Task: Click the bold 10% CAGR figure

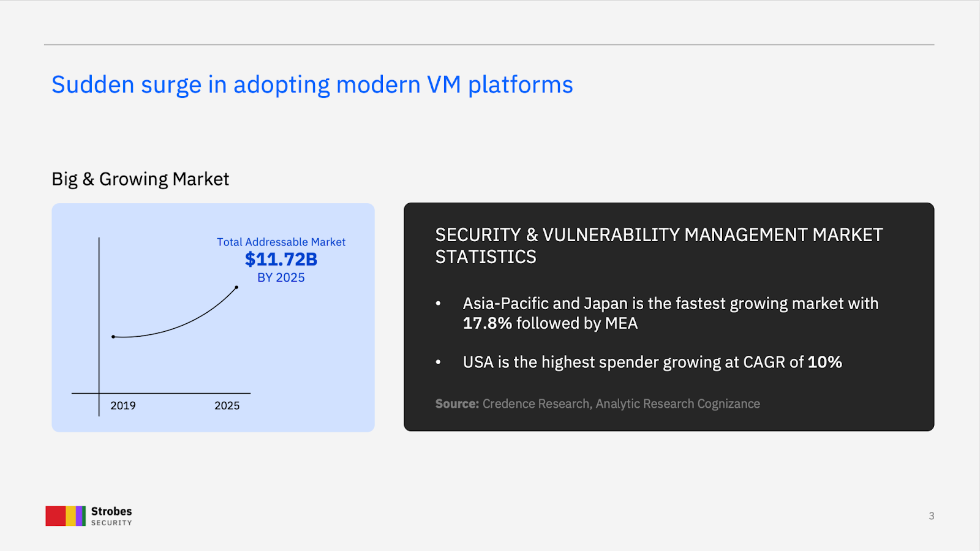Action: click(x=824, y=362)
